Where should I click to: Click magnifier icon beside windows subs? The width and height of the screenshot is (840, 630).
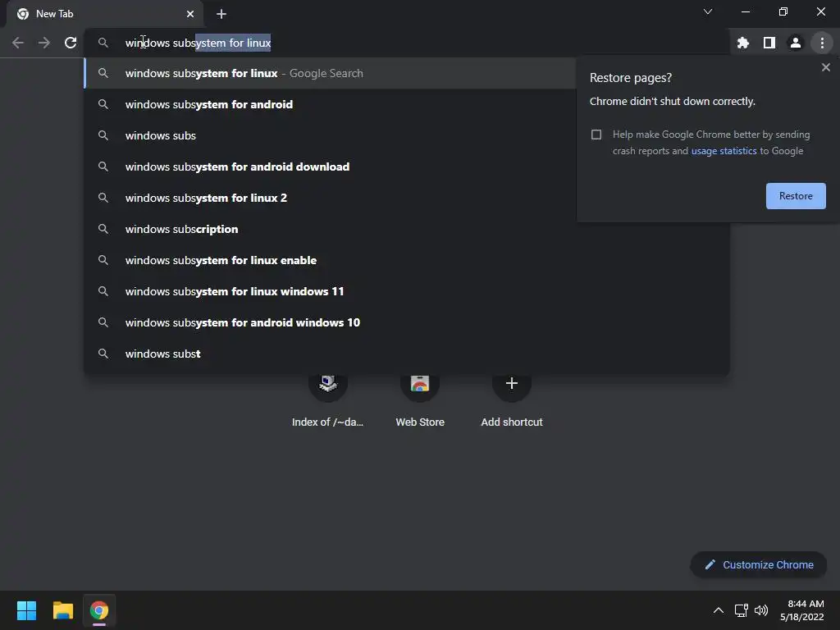click(103, 135)
